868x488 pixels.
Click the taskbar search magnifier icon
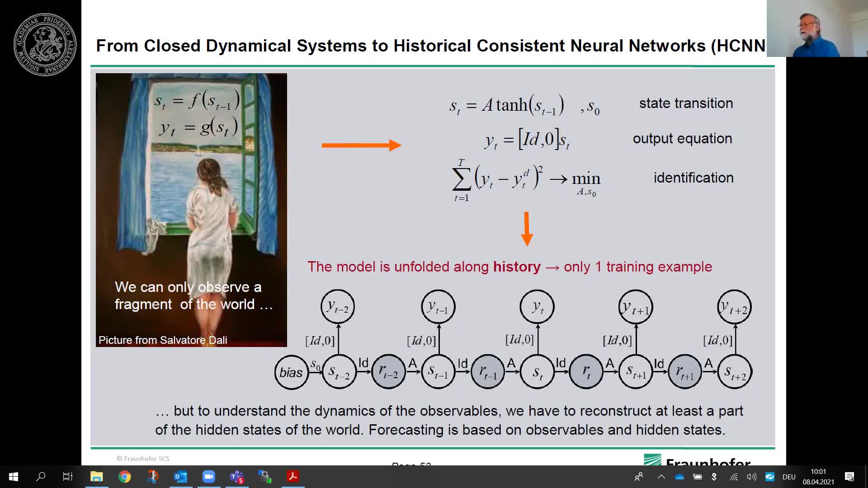pos(41,477)
